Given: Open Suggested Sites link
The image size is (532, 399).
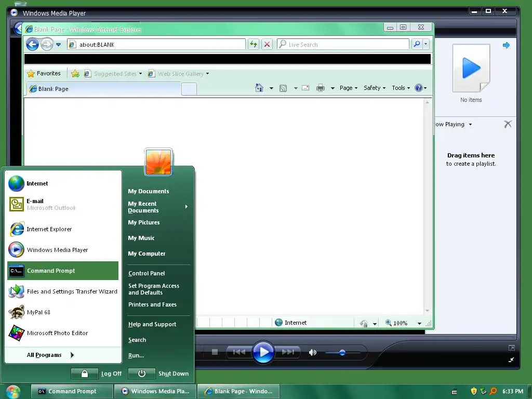Looking at the screenshot, I should [x=113, y=74].
